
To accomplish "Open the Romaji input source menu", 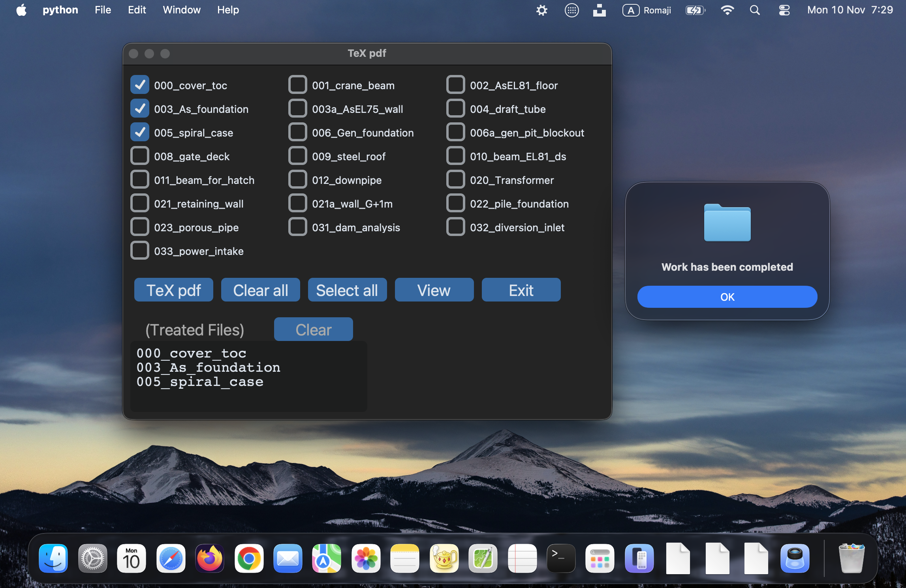I will [647, 10].
